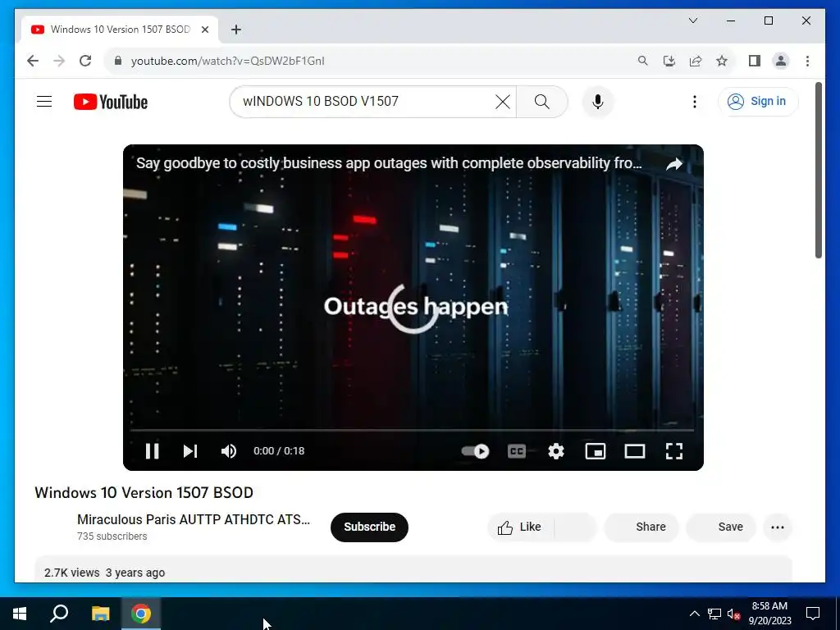Expand the tab search dropdown arrow
The height and width of the screenshot is (630, 840).
[x=692, y=21]
